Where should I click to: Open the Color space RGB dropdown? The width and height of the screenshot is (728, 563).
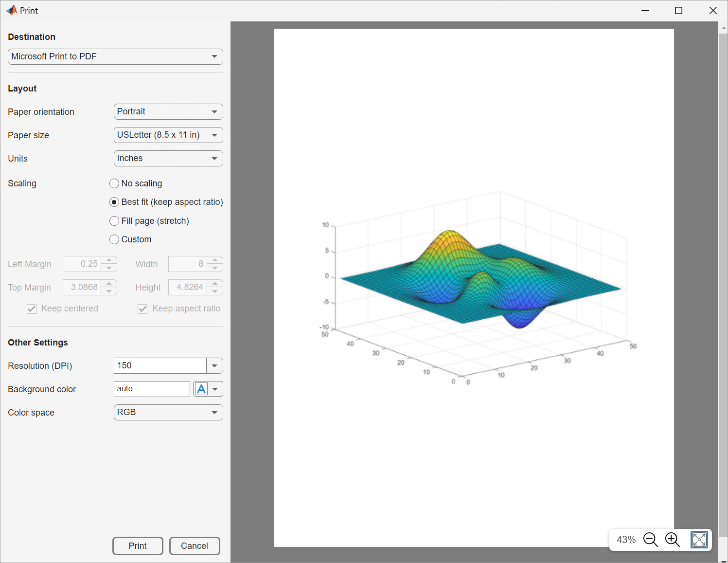tap(168, 413)
